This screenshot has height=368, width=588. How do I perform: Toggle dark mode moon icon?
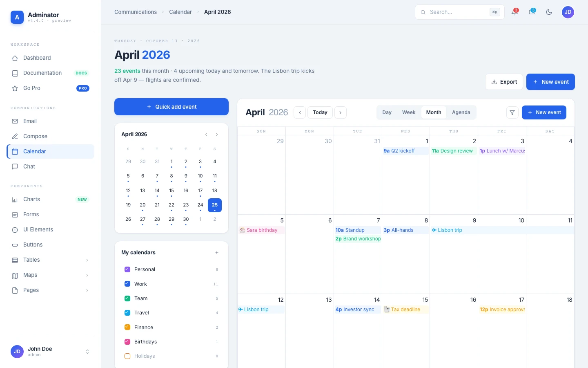[549, 12]
